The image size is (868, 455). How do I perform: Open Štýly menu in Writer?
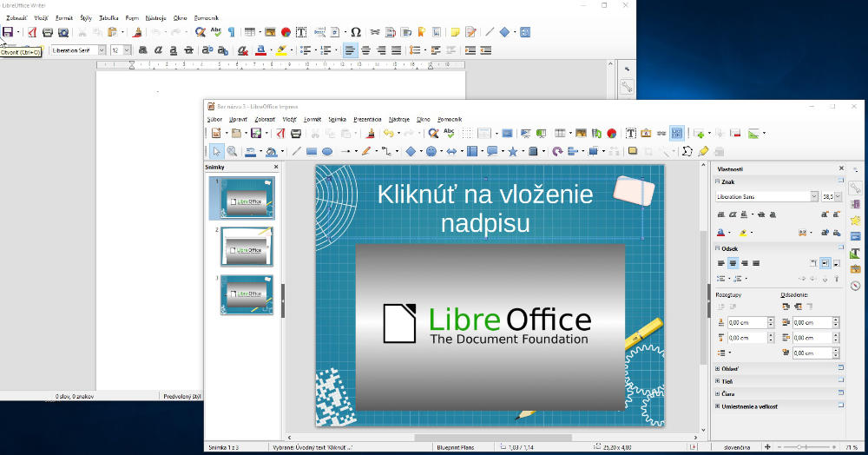pos(86,17)
